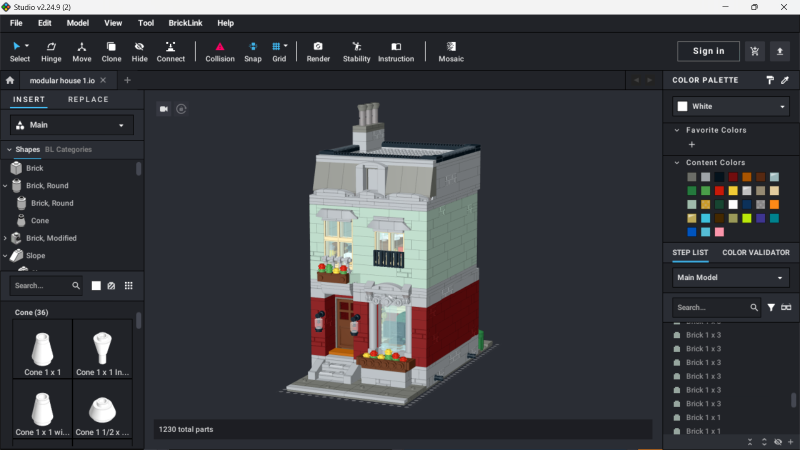Click the shopping cart icon
Image resolution: width=800 pixels, height=450 pixels.
pos(755,51)
